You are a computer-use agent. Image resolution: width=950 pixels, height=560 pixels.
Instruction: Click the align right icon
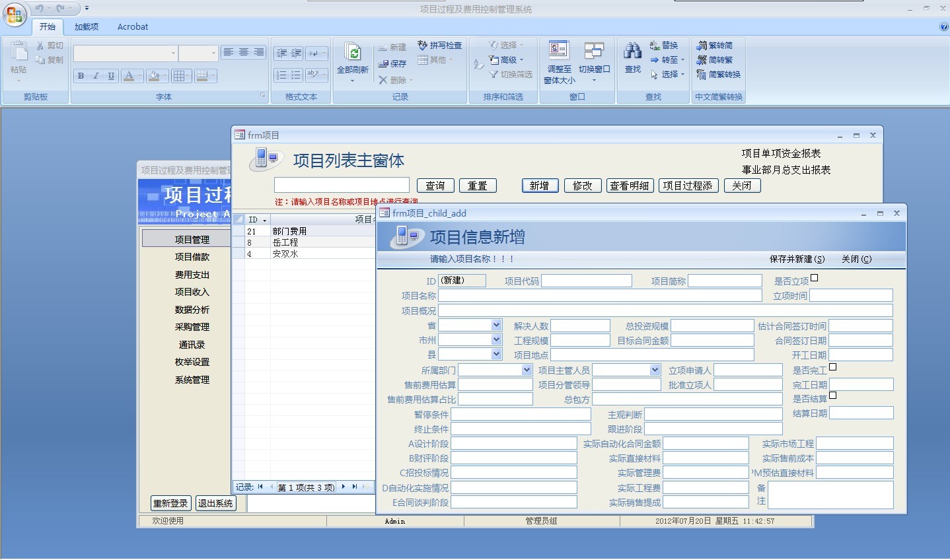(x=259, y=52)
